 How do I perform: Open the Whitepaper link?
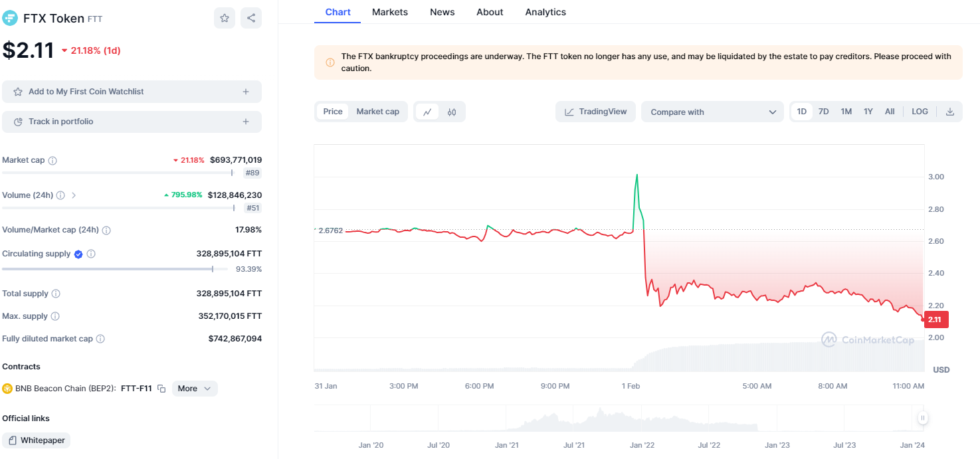pos(37,440)
